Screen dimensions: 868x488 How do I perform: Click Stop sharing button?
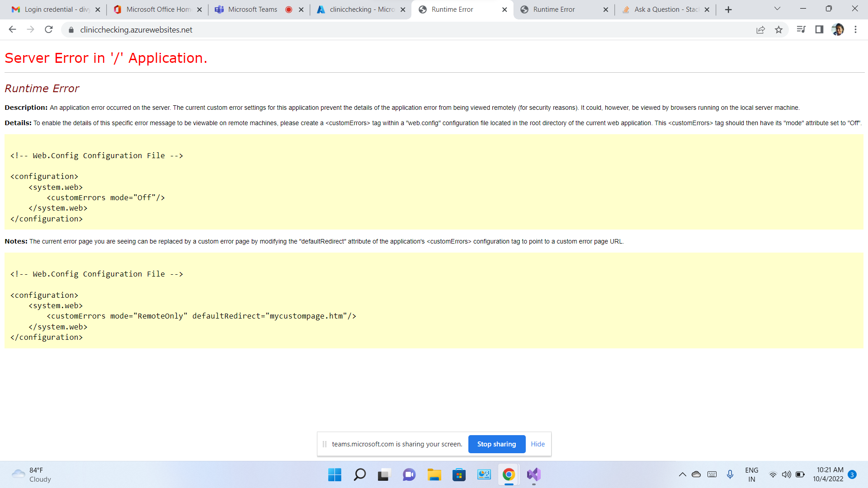[496, 444]
